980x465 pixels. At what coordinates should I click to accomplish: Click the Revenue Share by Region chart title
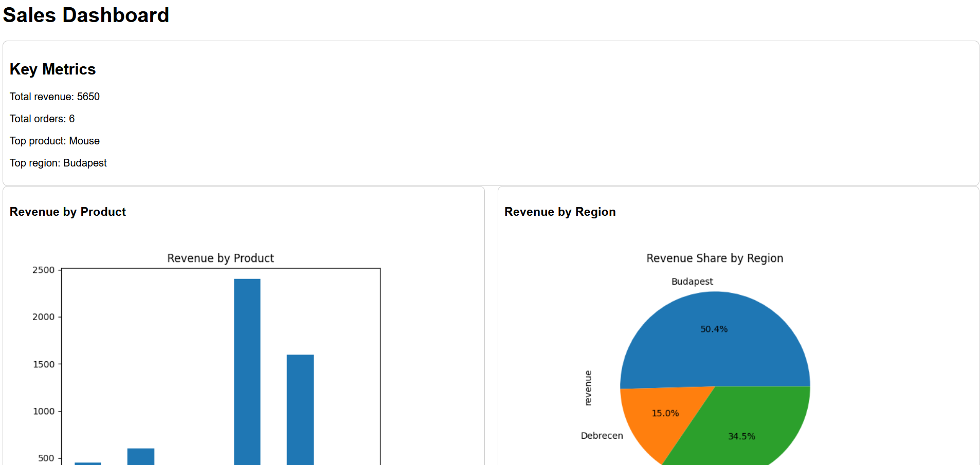714,258
